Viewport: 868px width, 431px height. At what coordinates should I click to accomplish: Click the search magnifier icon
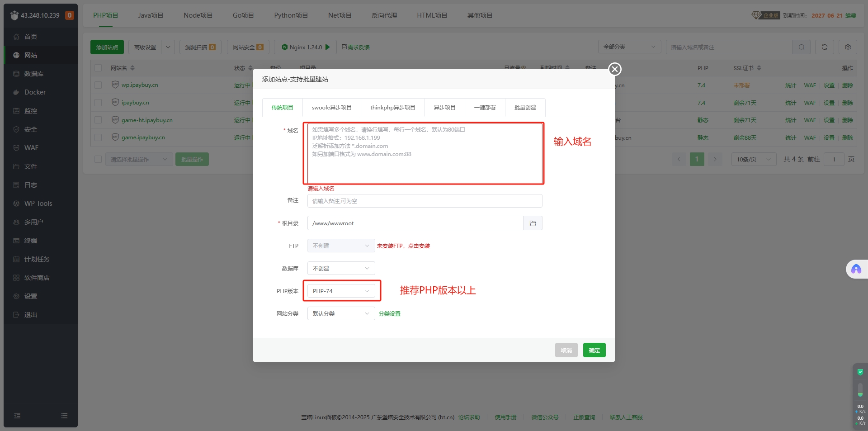(x=801, y=47)
